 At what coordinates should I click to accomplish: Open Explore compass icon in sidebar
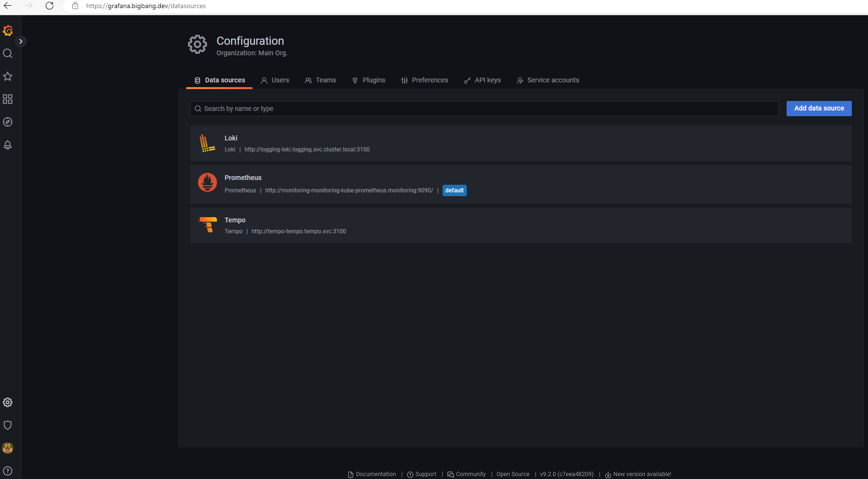pyautogui.click(x=8, y=122)
